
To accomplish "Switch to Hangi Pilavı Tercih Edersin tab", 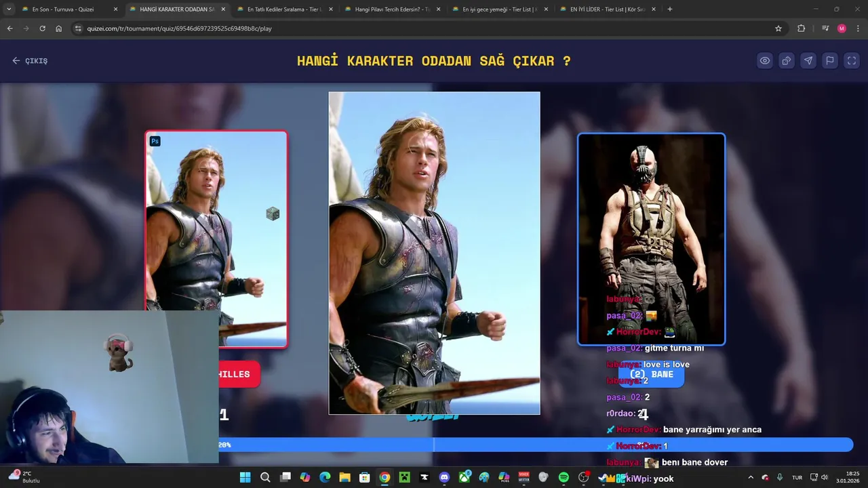I will (x=392, y=9).
